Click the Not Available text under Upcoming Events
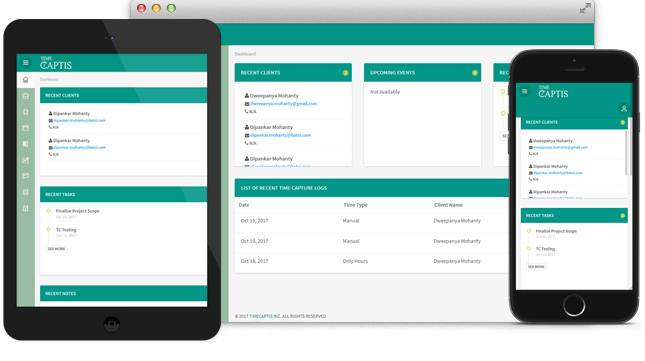This screenshot has height=361, width=645. 385,92
